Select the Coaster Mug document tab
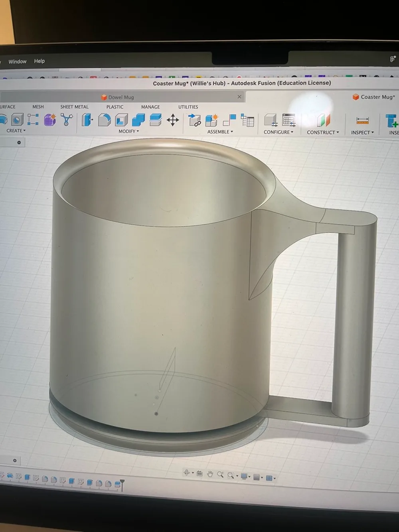Image resolution: width=399 pixels, height=532 pixels. tap(374, 97)
